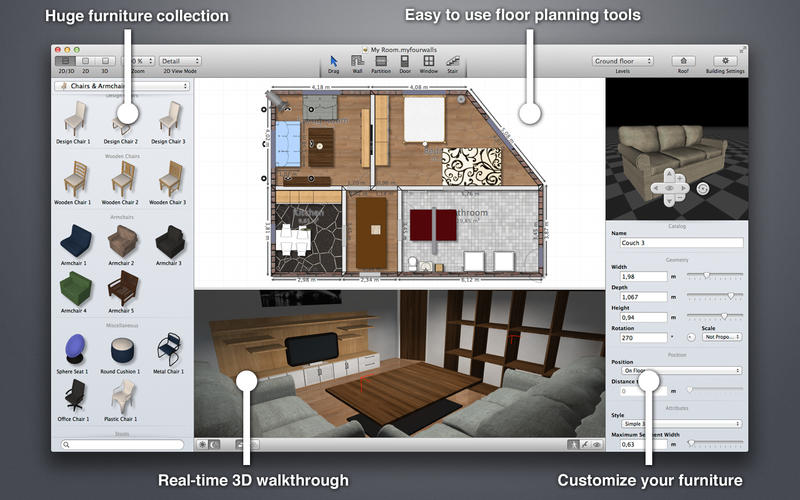Expand the Ground floor levels dropdown
800x500 pixels.
pyautogui.click(x=622, y=61)
